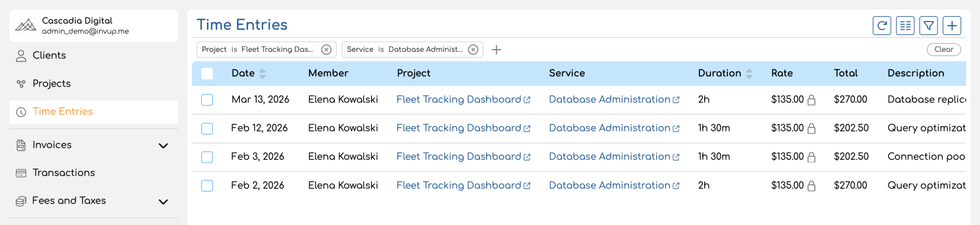Viewport: 980px width, 225px height.
Task: Remove the Project filter chip
Action: click(x=327, y=50)
